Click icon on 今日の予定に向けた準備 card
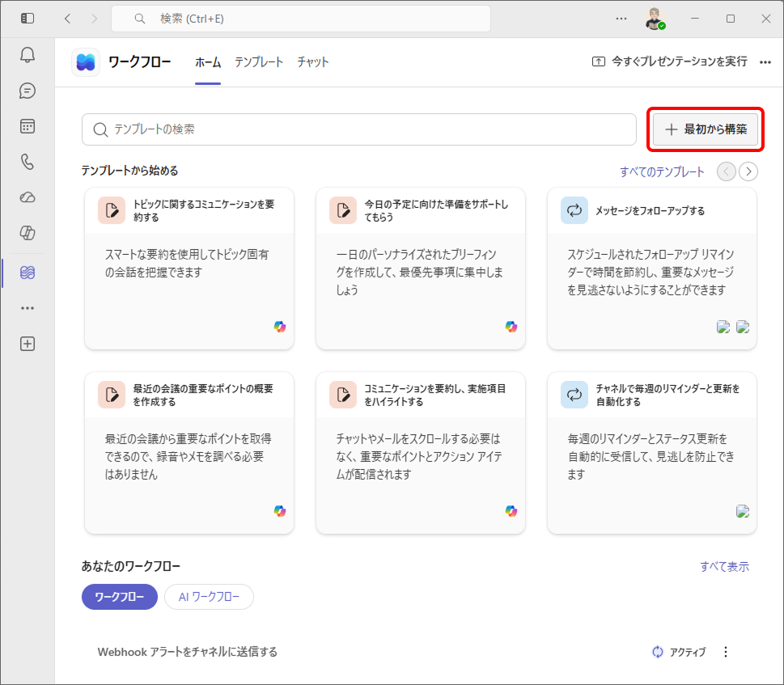Viewport: 784px width, 685px height. tap(343, 210)
